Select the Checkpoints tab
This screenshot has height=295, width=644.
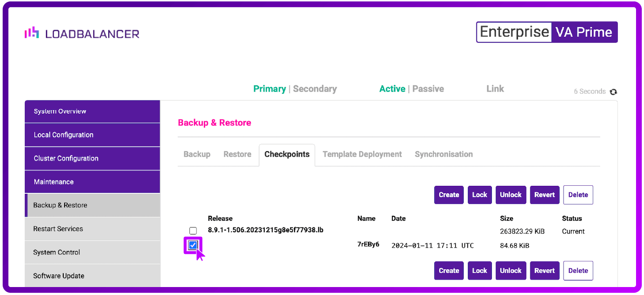click(287, 154)
